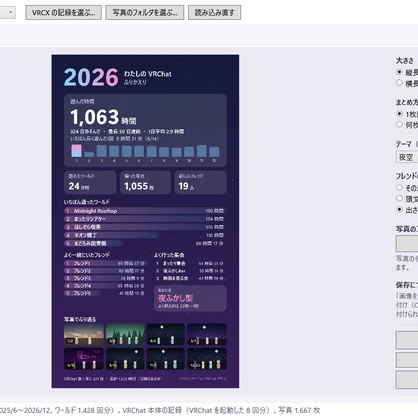Open the テーマ dropdown showing '夜空'
The width and height of the screenshot is (418, 418).
point(407,157)
